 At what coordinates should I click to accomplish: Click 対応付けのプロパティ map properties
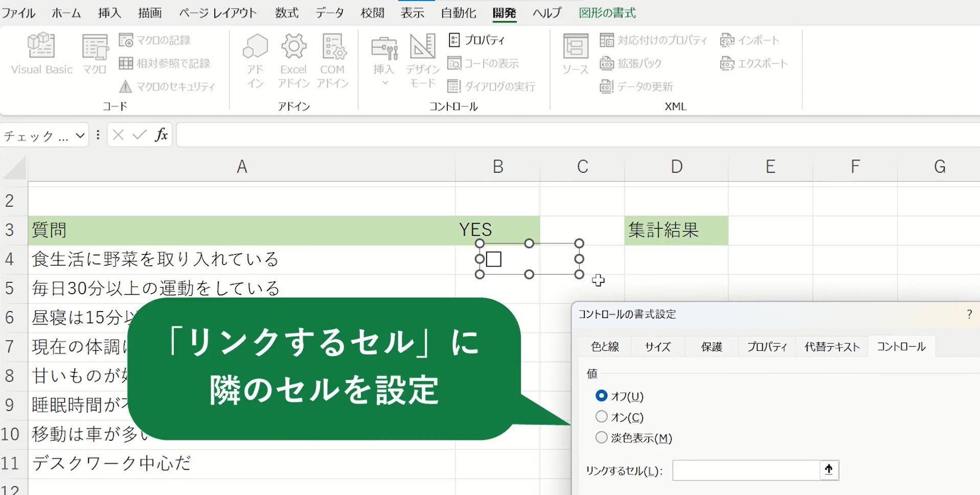(653, 40)
